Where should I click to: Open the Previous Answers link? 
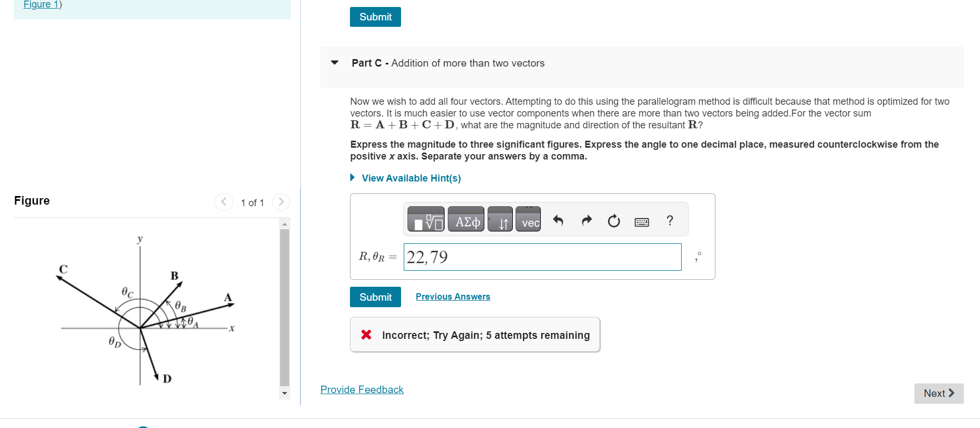pos(453,296)
